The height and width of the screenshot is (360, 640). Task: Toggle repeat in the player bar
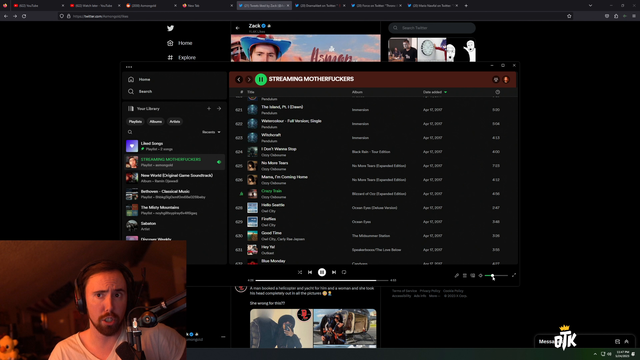tap(344, 272)
